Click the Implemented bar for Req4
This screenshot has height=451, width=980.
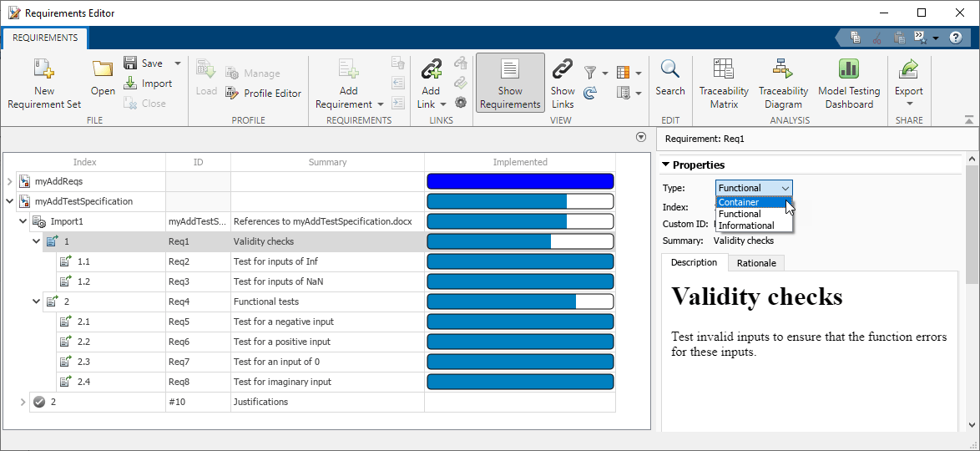pos(520,302)
